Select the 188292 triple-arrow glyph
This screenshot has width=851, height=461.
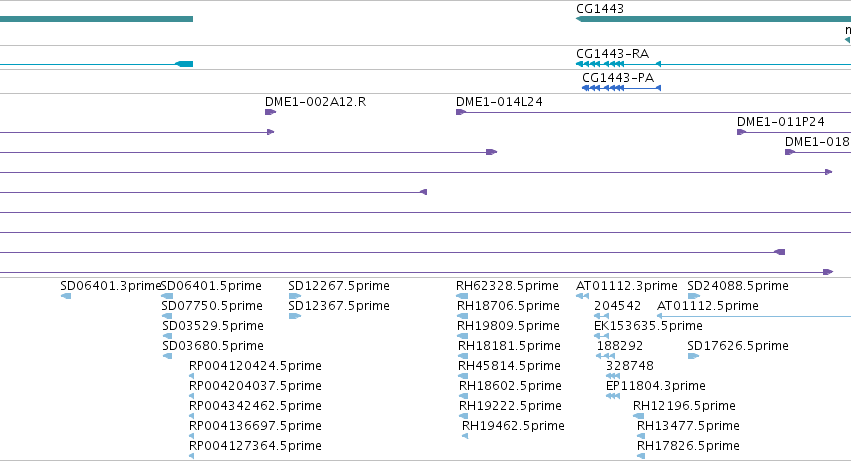tap(605, 356)
